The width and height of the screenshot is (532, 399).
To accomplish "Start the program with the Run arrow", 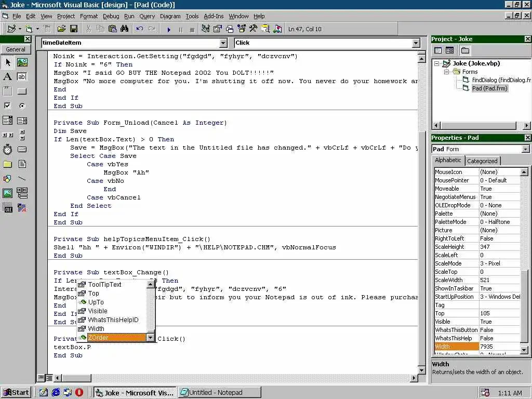I will [169, 30].
